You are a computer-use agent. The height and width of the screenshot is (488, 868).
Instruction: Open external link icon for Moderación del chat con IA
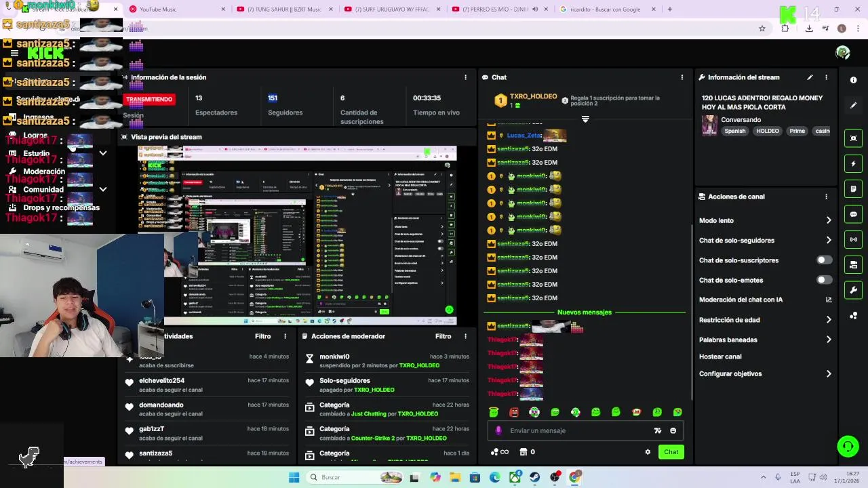(x=829, y=300)
